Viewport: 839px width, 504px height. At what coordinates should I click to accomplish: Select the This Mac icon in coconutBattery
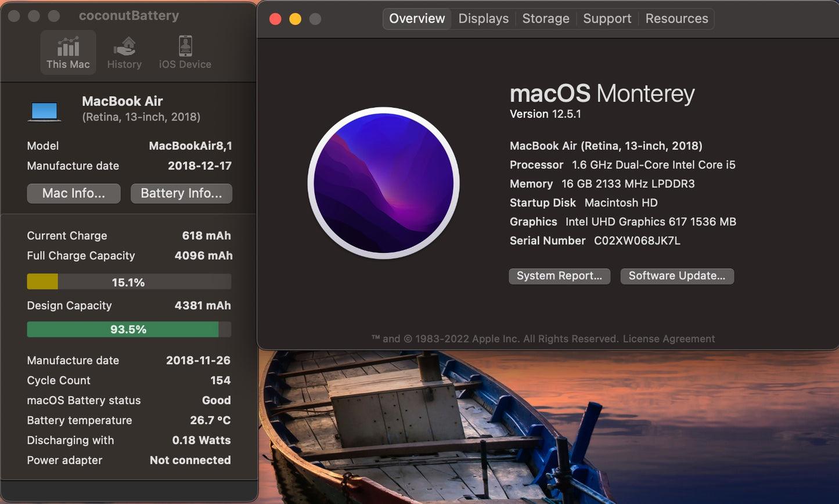tap(68, 52)
